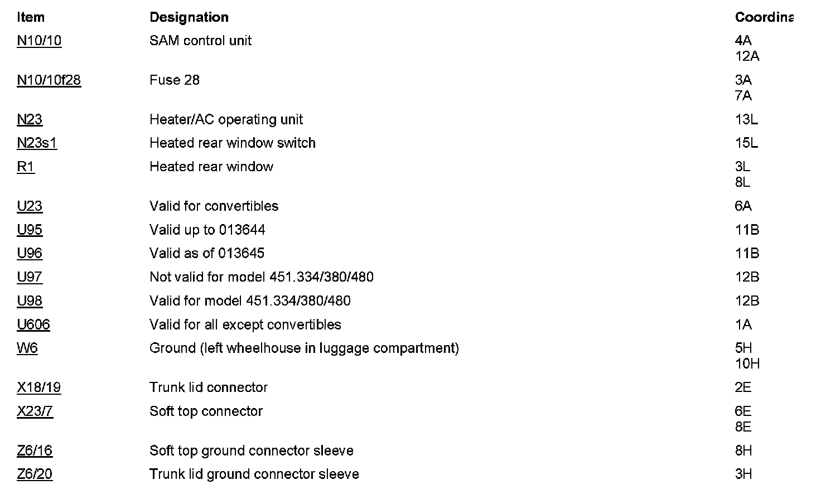Select the N23s1 switch link

point(37,143)
